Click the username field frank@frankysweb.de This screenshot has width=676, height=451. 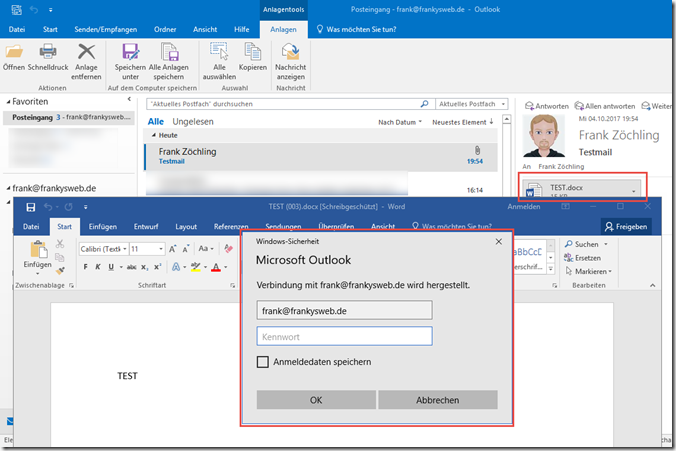pyautogui.click(x=344, y=310)
